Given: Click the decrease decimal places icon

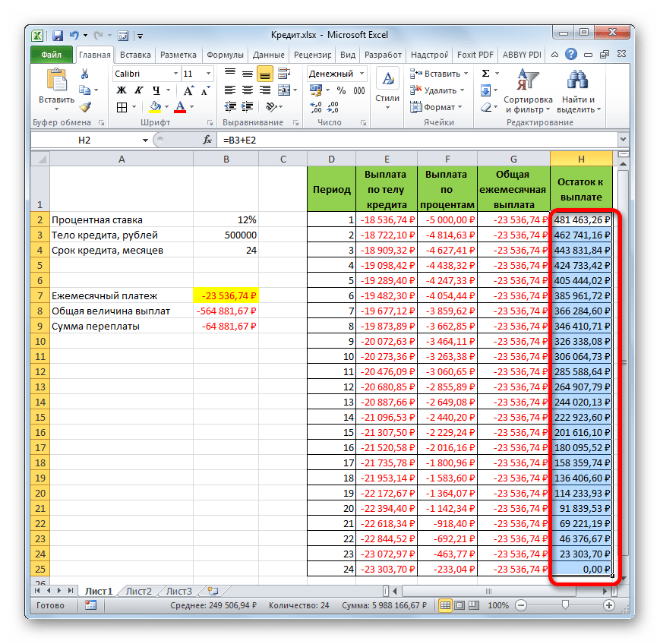Looking at the screenshot, I should (333, 107).
